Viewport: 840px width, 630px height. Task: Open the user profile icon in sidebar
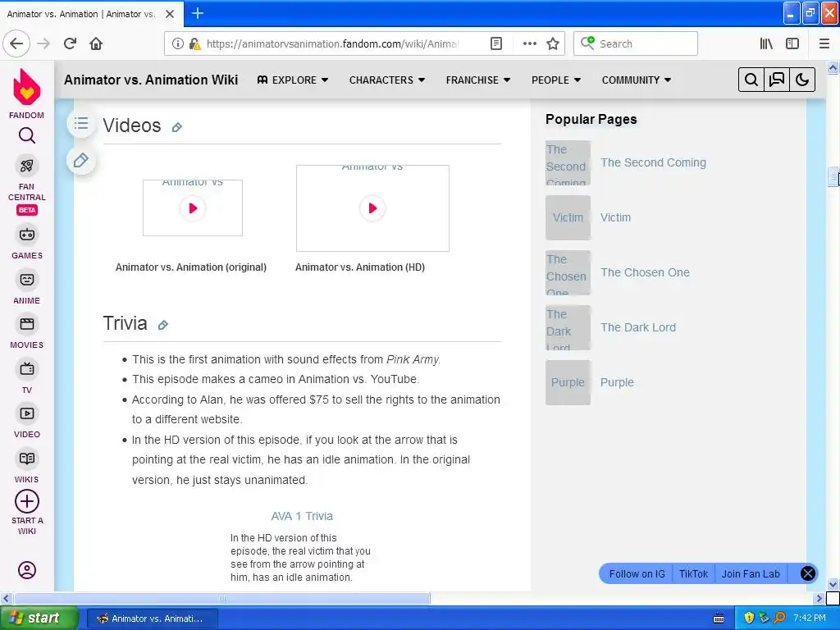coord(27,570)
